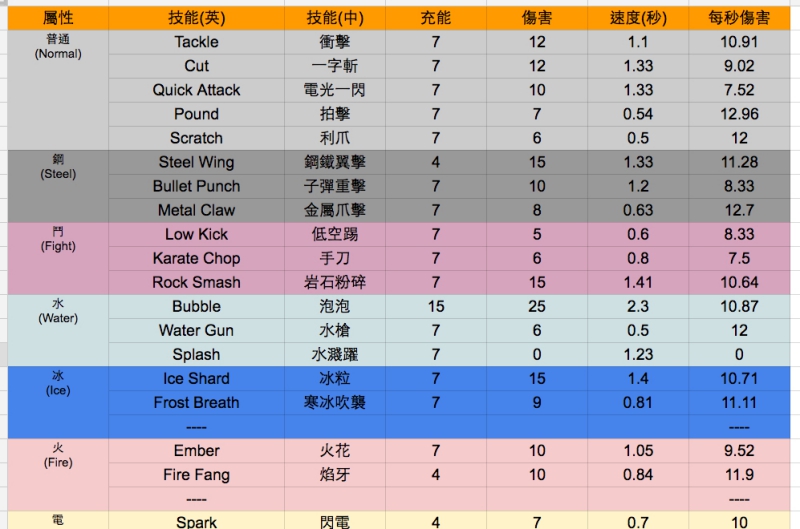Viewport: 800px width, 529px height.
Task: Select the 寒冰吹襲 cell
Action: (x=335, y=402)
